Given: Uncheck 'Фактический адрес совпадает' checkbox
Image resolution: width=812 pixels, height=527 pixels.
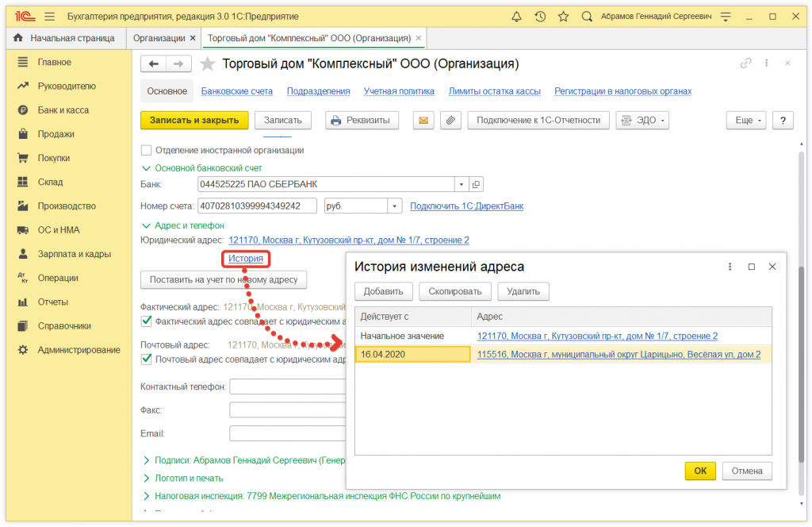Looking at the screenshot, I should coord(146,321).
